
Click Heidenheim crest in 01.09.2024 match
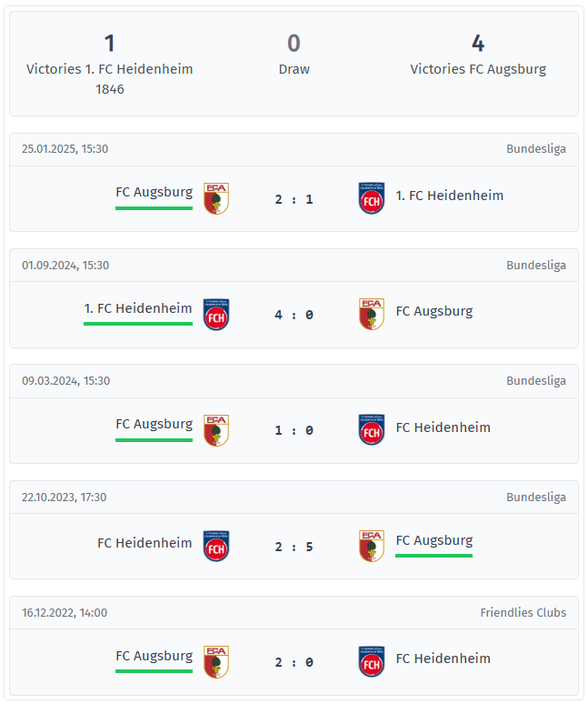coord(216,315)
